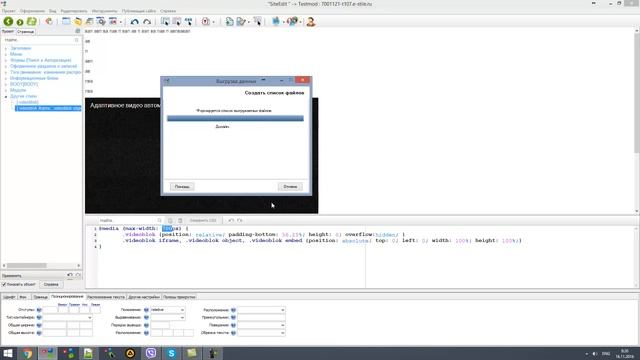Expand the Меню tree node
This screenshot has height=360, width=640.
6,54
